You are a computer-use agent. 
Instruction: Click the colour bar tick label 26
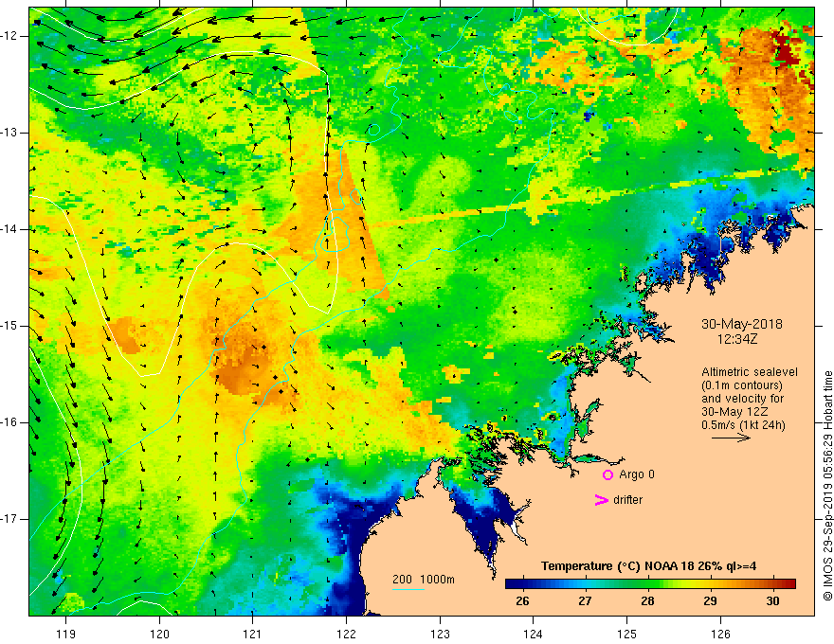(x=522, y=601)
